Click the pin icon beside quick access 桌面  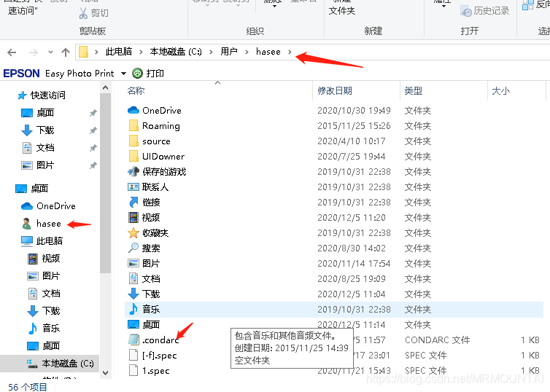click(93, 113)
